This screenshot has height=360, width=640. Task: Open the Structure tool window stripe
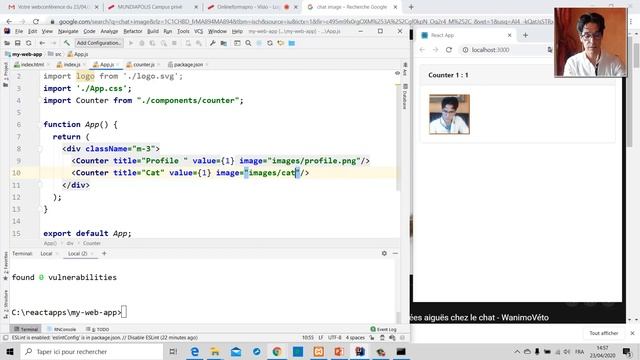(5, 304)
